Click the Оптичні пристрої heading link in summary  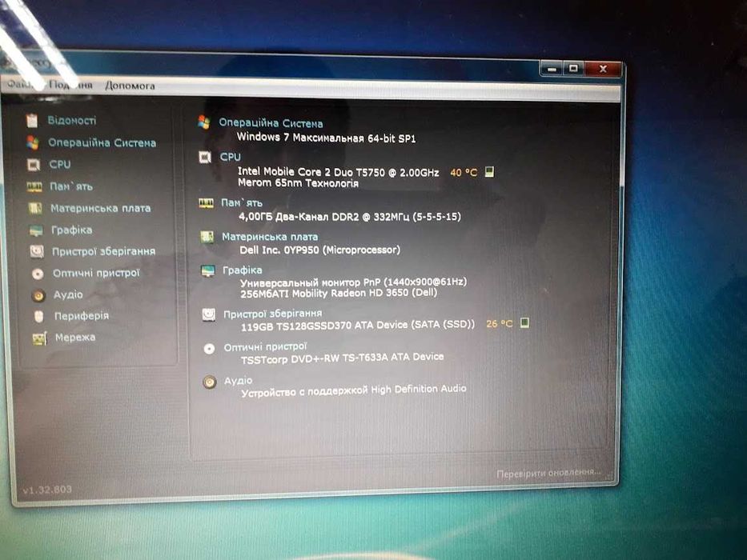pyautogui.click(x=265, y=347)
